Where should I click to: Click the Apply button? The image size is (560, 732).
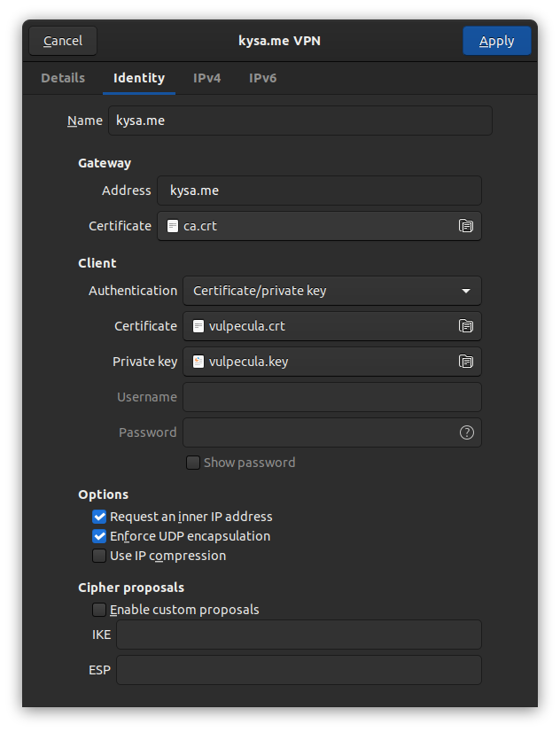tap(496, 41)
